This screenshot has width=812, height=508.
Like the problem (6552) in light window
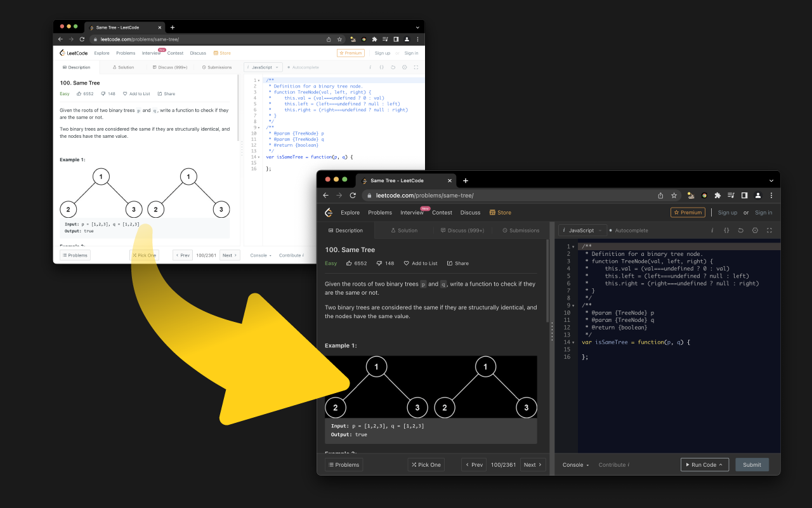click(85, 94)
